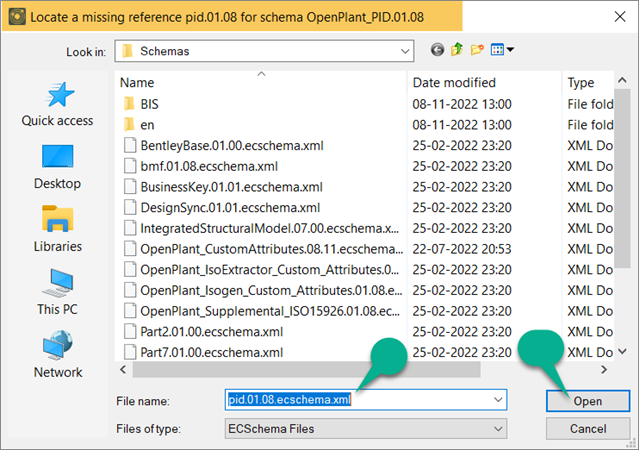Select the BIS folder
639x450 pixels.
tap(149, 104)
